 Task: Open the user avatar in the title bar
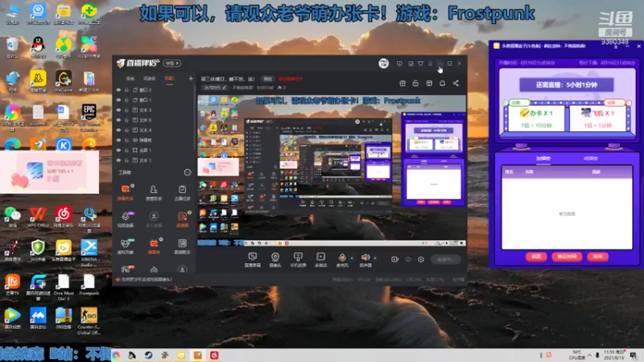tap(384, 64)
